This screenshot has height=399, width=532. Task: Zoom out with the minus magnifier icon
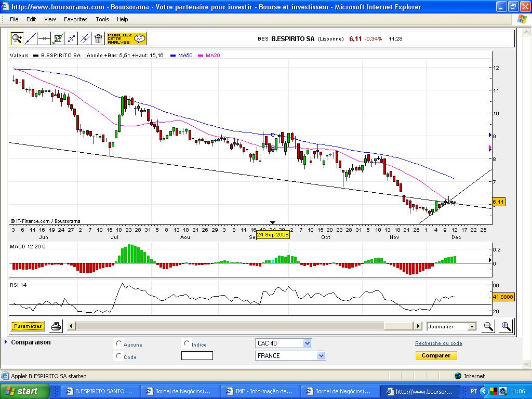[488, 326]
